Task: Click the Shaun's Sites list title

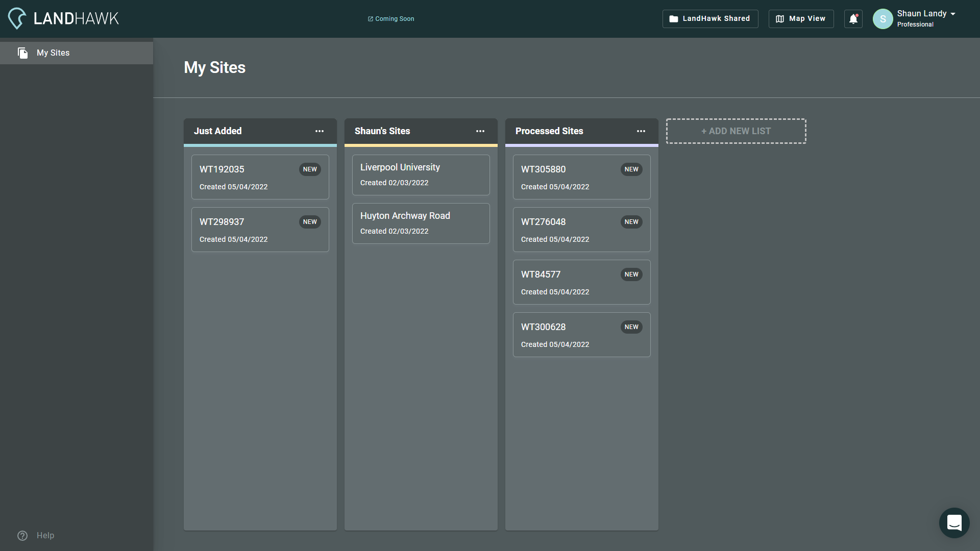Action: (x=382, y=131)
